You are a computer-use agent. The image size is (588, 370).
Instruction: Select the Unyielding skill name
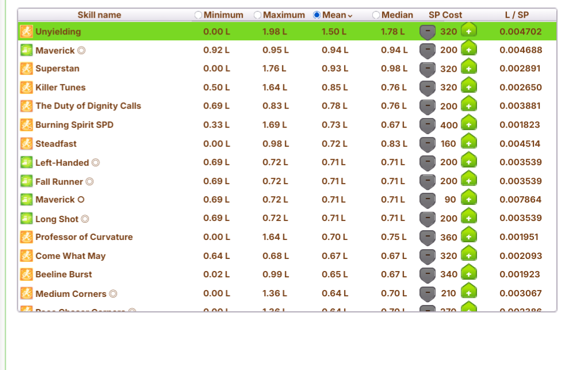[x=58, y=32]
